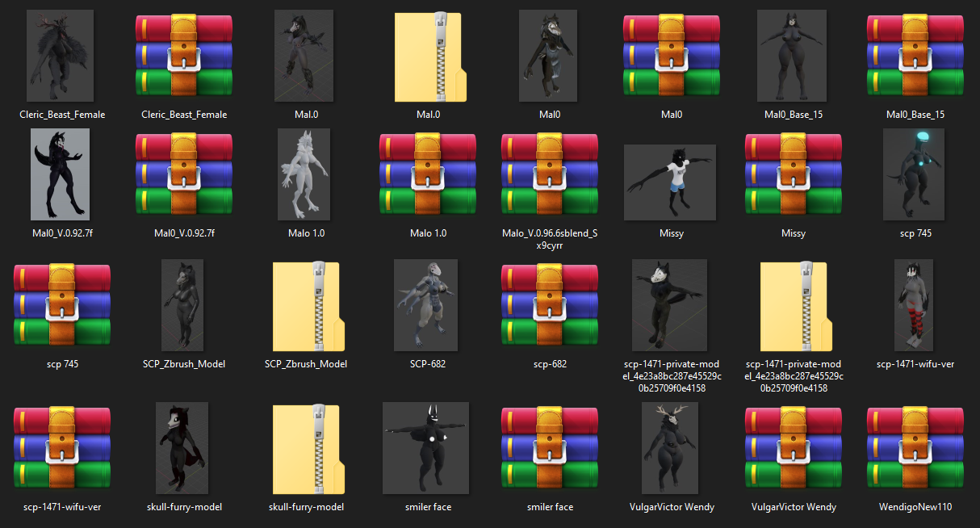Select the Missy image thumbnail
This screenshot has width=980, height=528.
671,183
